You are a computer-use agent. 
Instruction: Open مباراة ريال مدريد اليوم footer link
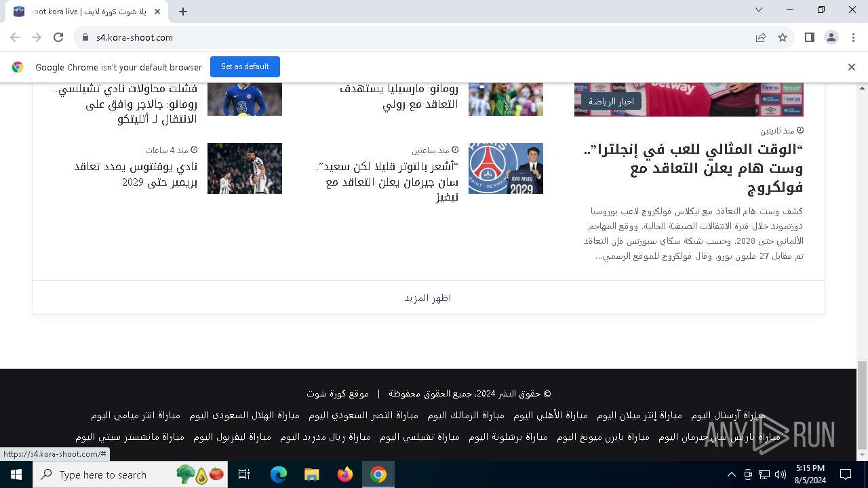point(325,437)
